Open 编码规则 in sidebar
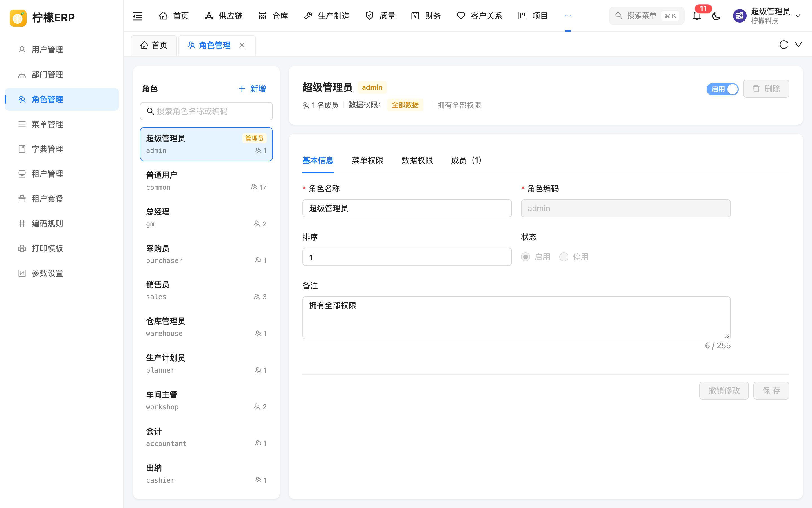This screenshot has width=812, height=508. pyautogui.click(x=62, y=224)
